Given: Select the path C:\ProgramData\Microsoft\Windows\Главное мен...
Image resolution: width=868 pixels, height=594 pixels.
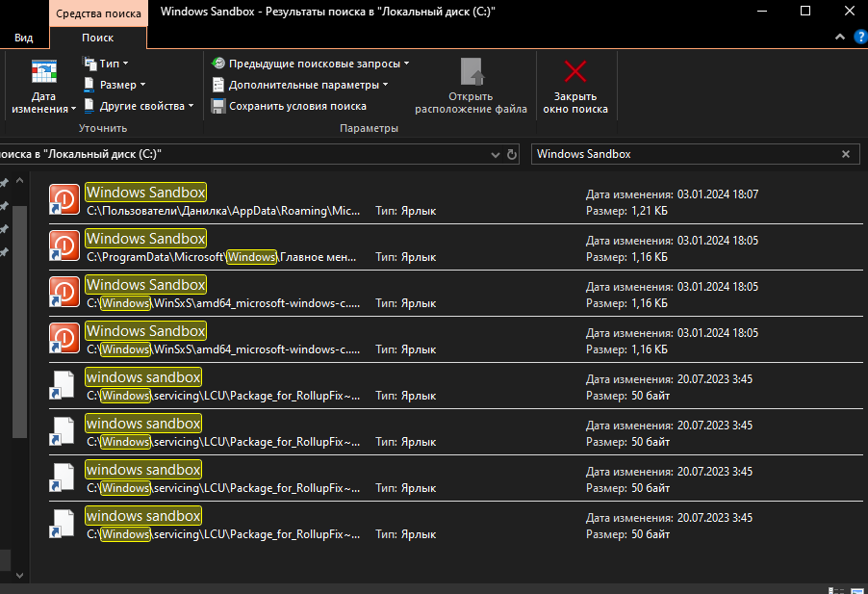Looking at the screenshot, I should [x=222, y=257].
